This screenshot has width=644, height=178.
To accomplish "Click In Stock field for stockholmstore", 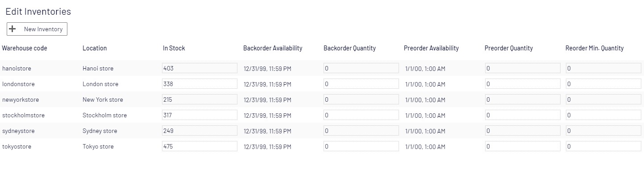I will (x=199, y=115).
